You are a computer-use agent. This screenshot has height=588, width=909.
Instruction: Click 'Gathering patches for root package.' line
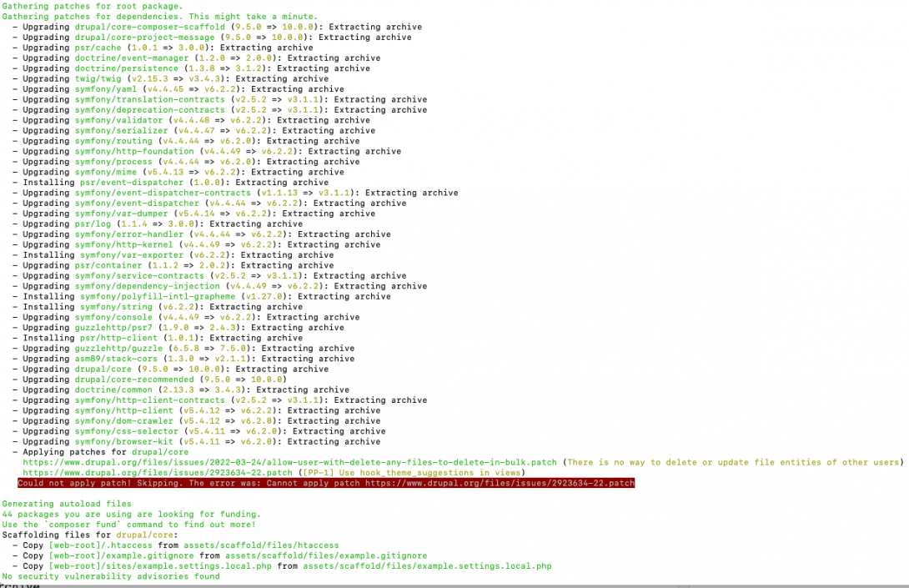(92, 6)
